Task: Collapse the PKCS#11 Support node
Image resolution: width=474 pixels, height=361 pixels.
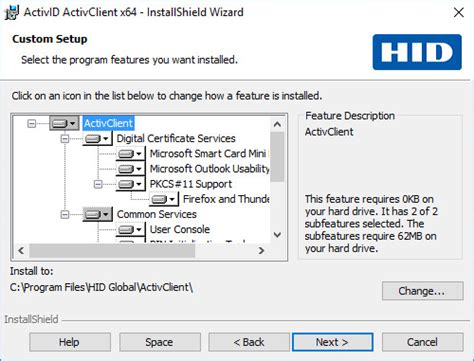Action: pyautogui.click(x=98, y=184)
